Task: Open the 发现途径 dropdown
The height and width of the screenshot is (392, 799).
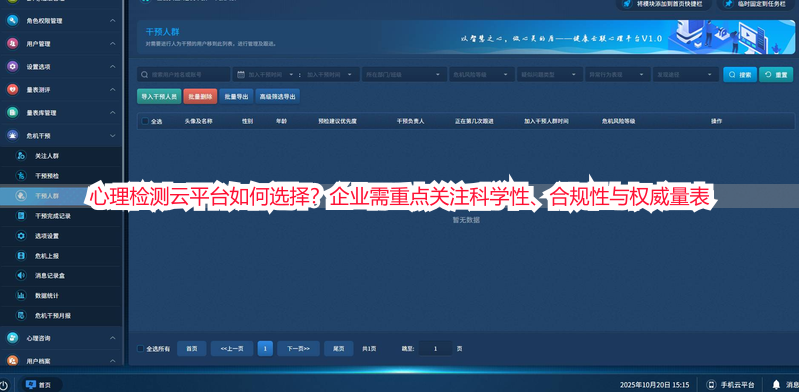Action: point(686,74)
